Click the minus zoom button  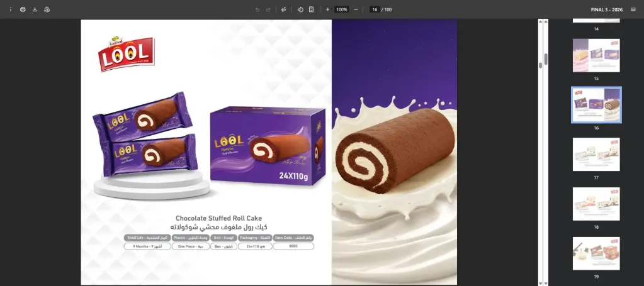tap(356, 9)
